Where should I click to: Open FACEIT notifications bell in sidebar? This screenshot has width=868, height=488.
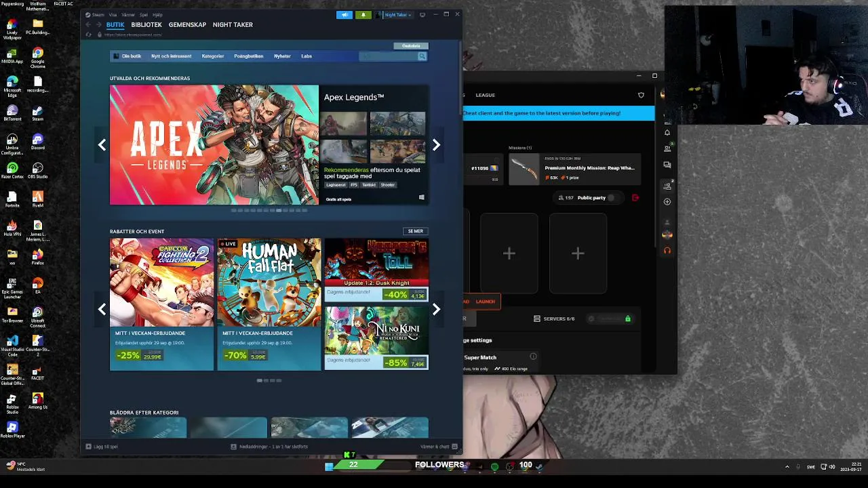[667, 132]
